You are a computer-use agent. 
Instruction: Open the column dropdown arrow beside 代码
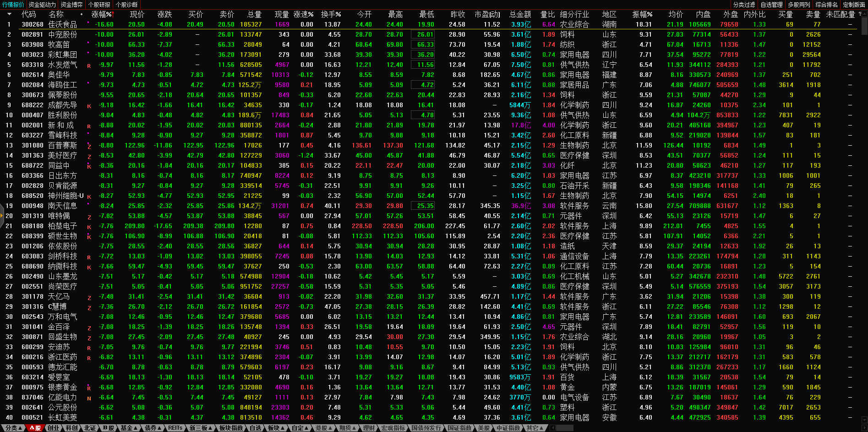(x=9, y=14)
